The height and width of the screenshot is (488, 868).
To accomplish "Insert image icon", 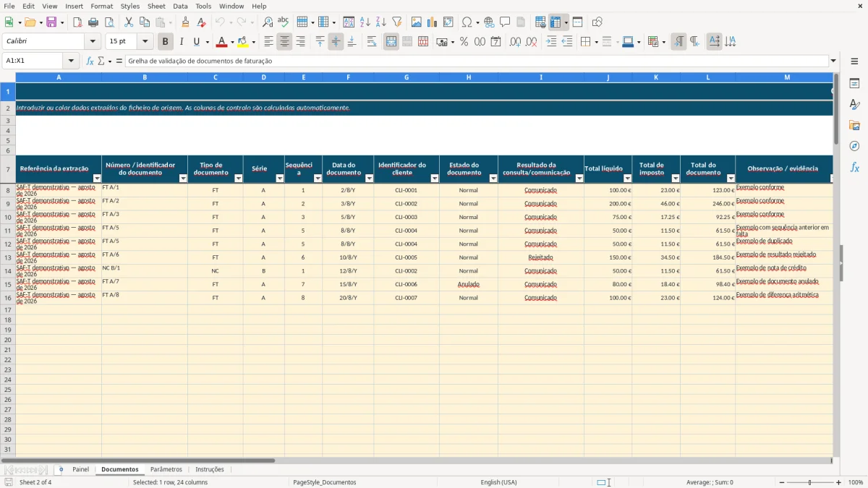I will 417,22.
